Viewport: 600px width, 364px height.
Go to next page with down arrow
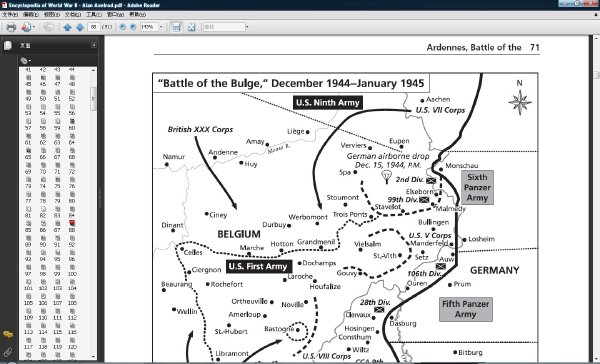tap(80, 27)
